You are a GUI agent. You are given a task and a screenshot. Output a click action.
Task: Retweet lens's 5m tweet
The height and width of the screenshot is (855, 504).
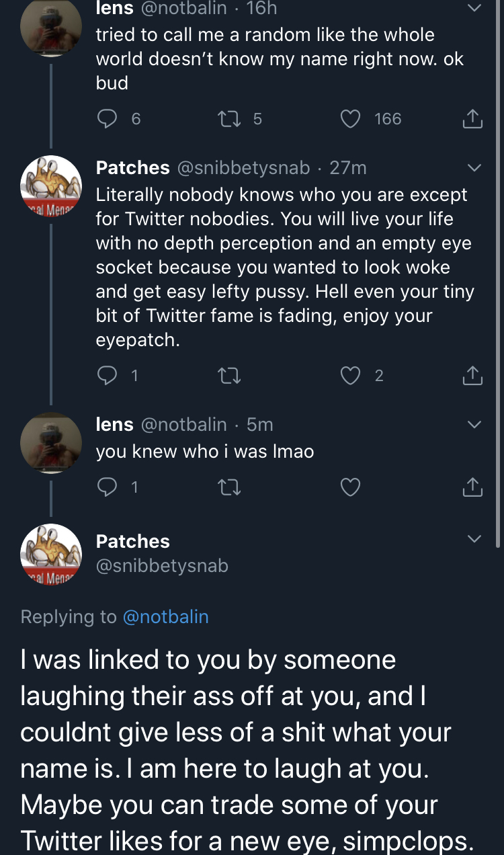click(229, 487)
